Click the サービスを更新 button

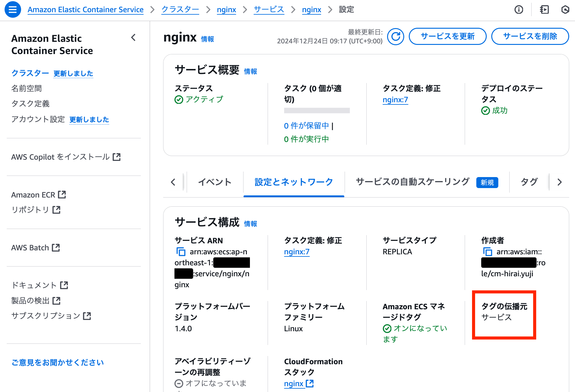point(448,36)
